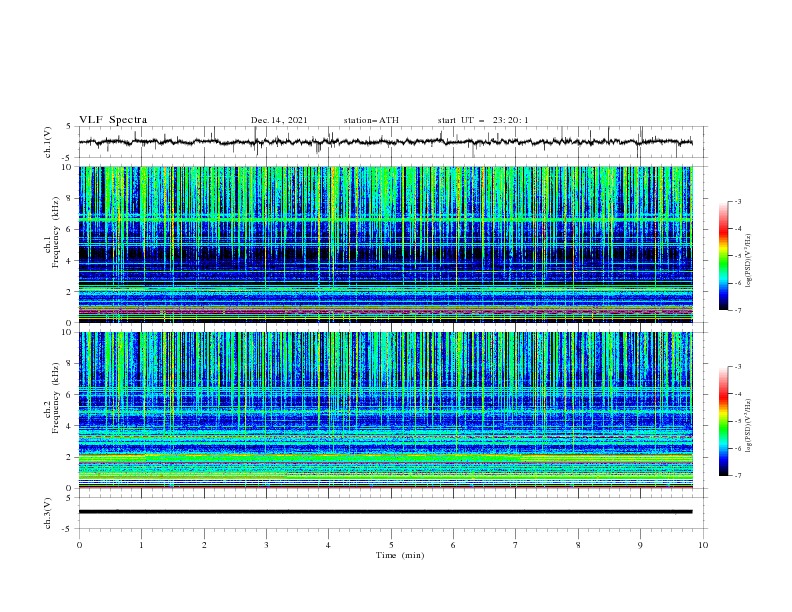Click the ch.2 spectrogram color bar

tap(724, 421)
